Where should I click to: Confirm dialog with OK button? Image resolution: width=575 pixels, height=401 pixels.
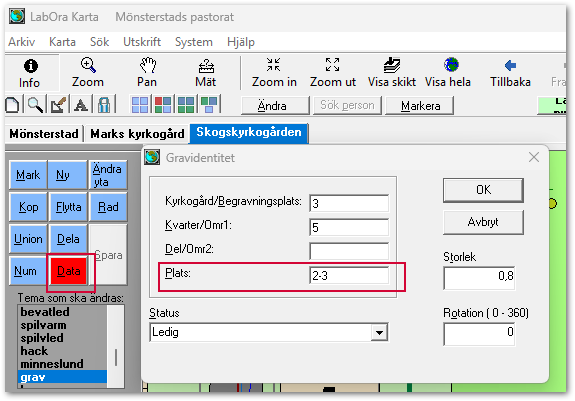[x=483, y=190]
